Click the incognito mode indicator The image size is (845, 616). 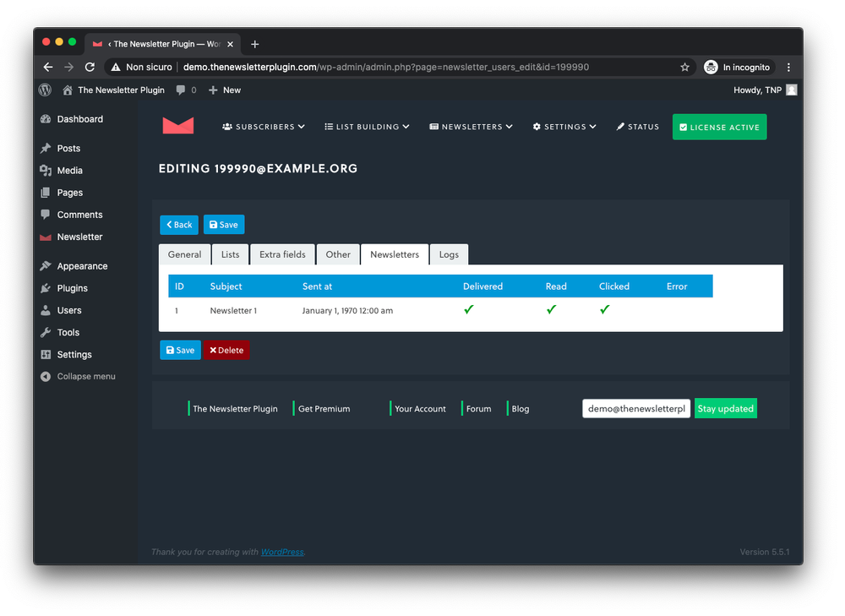point(739,68)
